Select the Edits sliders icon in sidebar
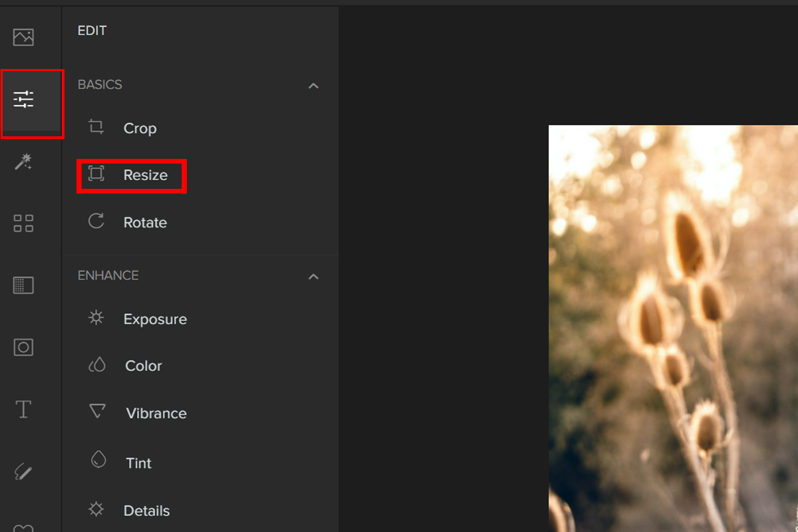798x532 pixels. [24, 100]
